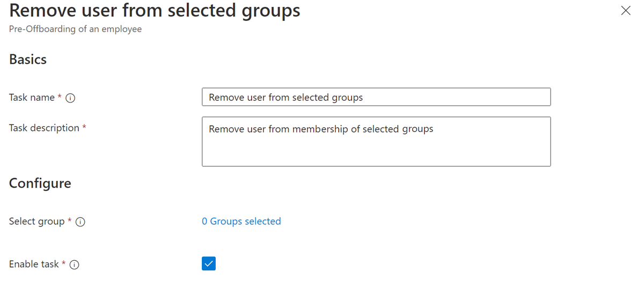Click the Basics section heading
644x294 pixels.
[x=28, y=59]
